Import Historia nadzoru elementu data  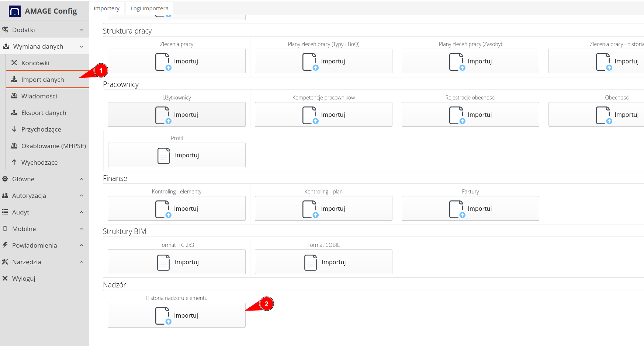pyautogui.click(x=176, y=315)
